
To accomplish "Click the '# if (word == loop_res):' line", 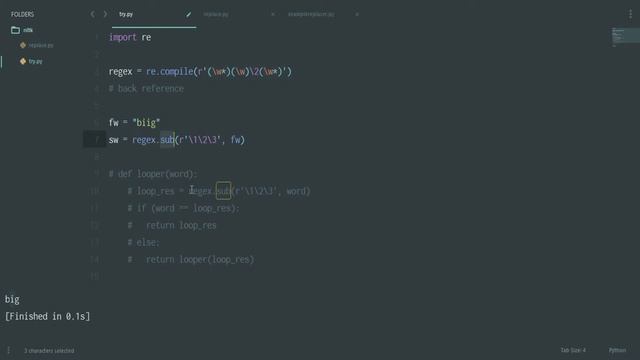I will tap(183, 208).
